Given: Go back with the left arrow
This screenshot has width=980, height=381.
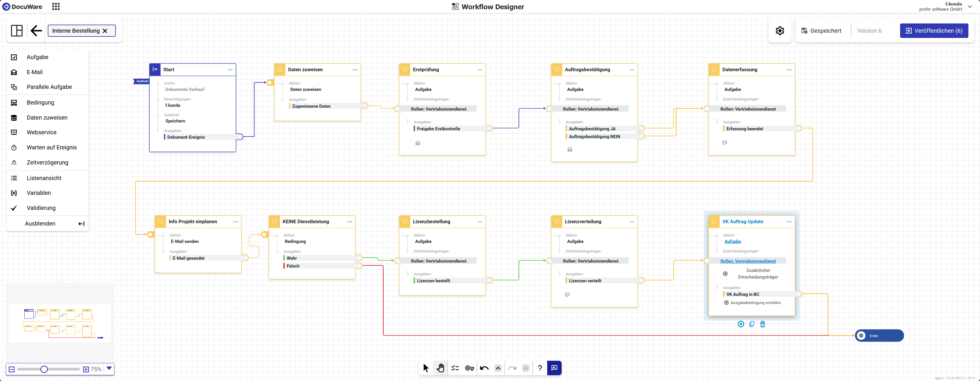Looking at the screenshot, I should coord(36,30).
